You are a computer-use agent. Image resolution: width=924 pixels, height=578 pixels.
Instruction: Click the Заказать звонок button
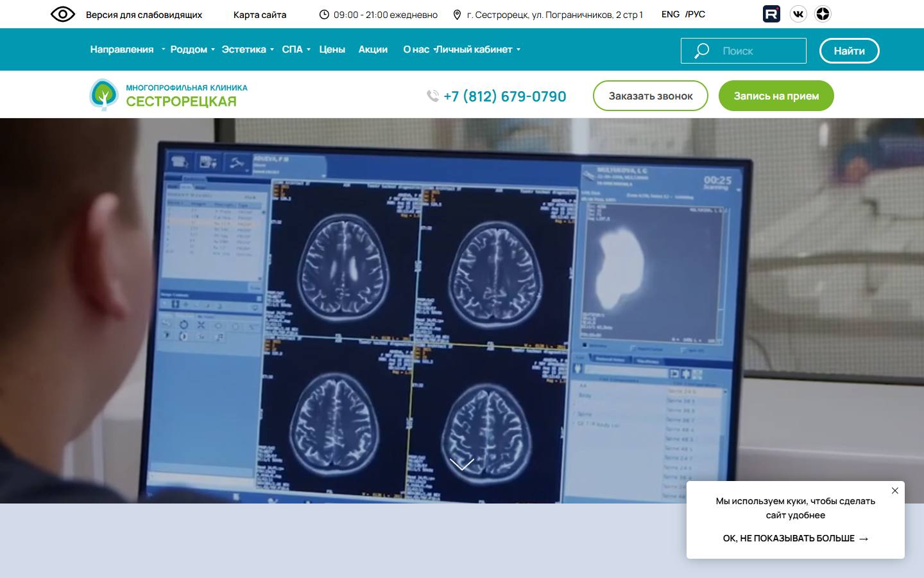pos(651,96)
